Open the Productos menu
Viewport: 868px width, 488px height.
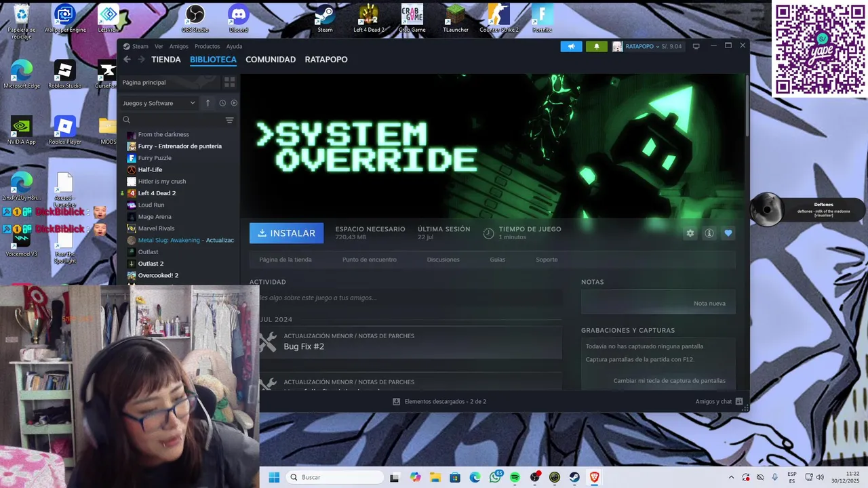point(207,46)
